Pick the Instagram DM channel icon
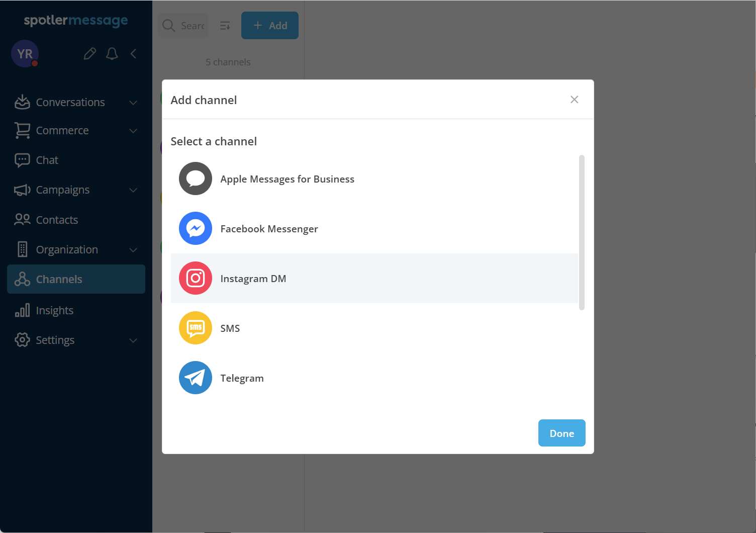The image size is (756, 533). coord(196,278)
